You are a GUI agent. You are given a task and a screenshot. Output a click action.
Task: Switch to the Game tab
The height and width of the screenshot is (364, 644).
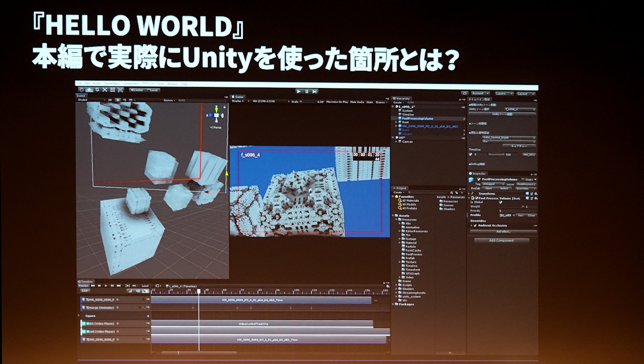coord(239,97)
